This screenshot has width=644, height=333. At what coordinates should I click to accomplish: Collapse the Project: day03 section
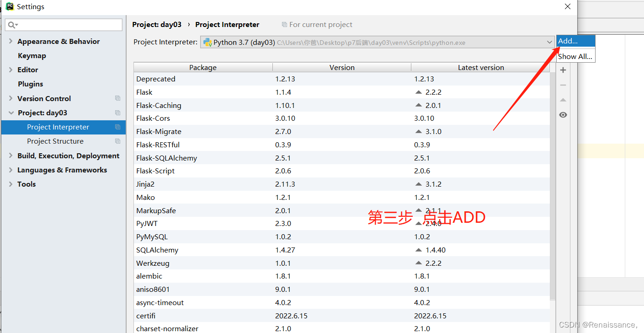[11, 113]
